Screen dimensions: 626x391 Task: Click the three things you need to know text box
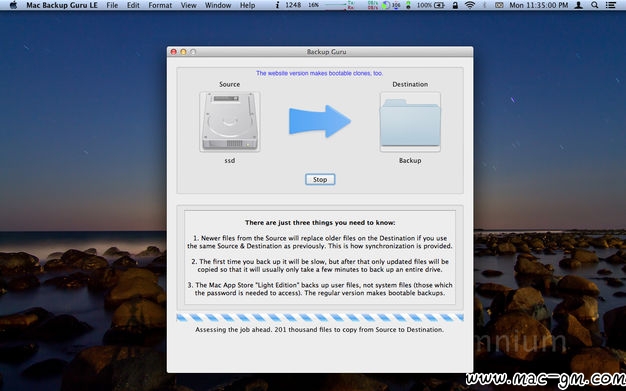point(320,258)
